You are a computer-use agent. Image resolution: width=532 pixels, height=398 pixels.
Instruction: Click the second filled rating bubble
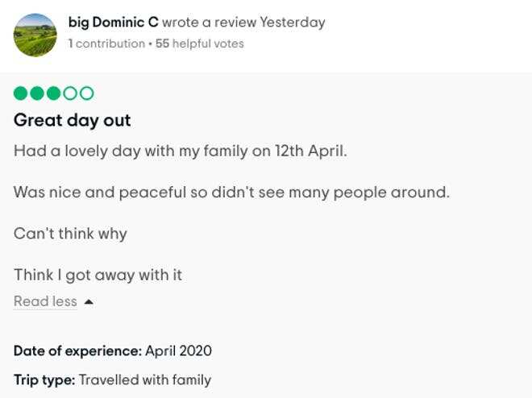(37, 94)
